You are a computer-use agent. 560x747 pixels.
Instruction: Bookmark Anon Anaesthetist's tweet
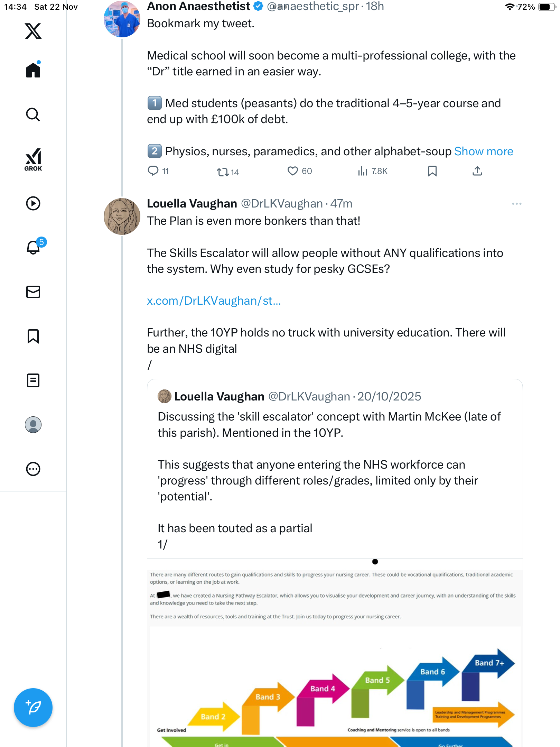(x=432, y=171)
